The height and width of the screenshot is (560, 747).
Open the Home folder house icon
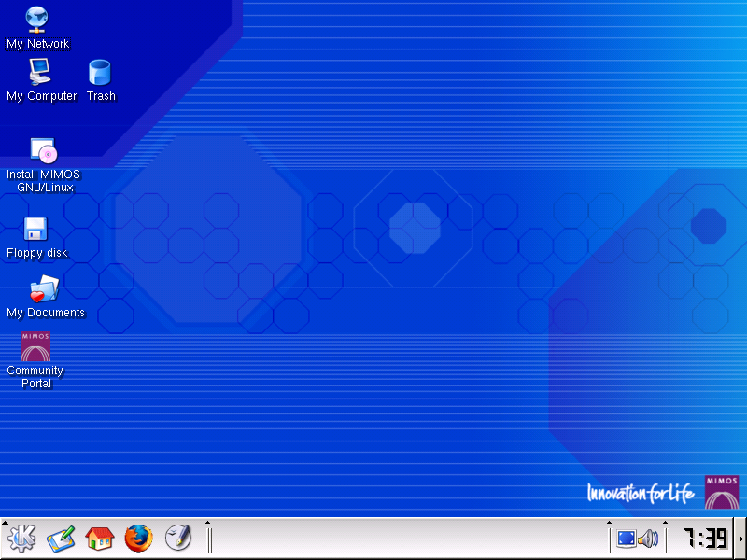[100, 539]
